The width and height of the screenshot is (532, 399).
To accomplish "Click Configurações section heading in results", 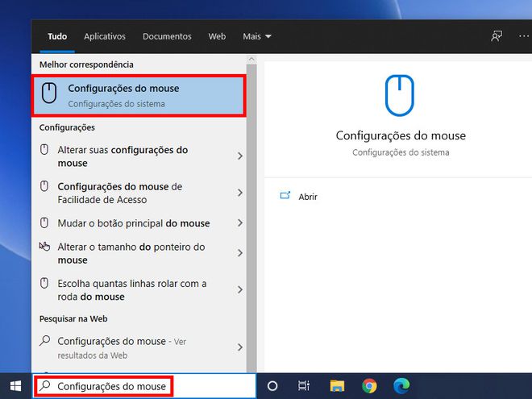I will (67, 127).
